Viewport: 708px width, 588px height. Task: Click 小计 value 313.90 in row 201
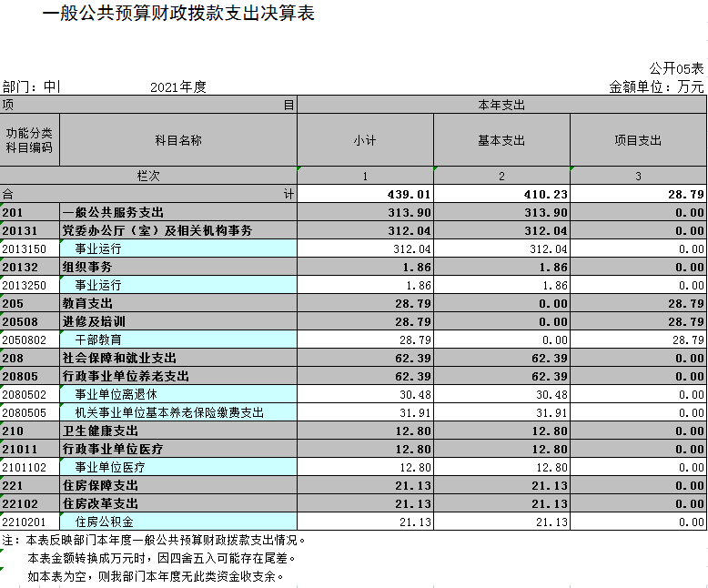pos(365,212)
